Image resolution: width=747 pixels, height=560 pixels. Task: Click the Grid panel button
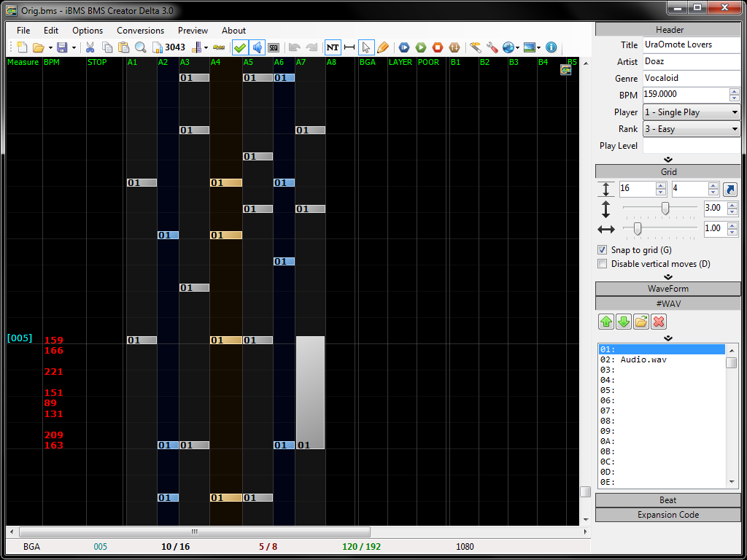668,172
